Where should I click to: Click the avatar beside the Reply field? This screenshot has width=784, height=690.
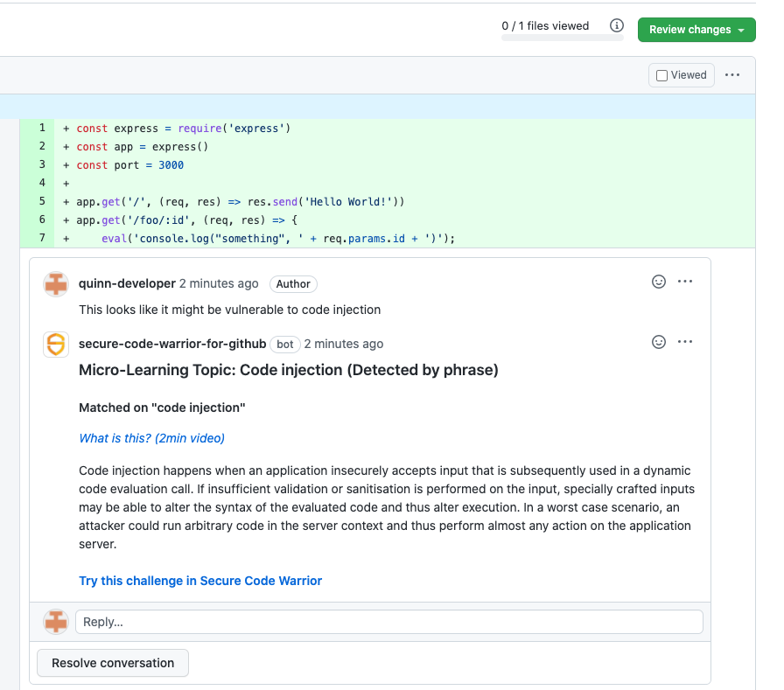pos(56,622)
